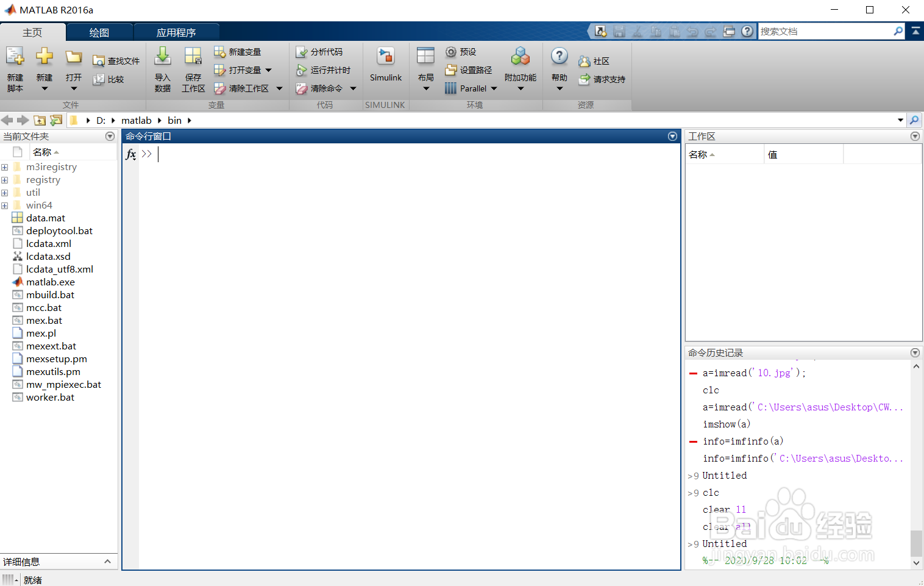924x586 pixels.
Task: Select 'imshow(a)' in command history
Action: [727, 424]
